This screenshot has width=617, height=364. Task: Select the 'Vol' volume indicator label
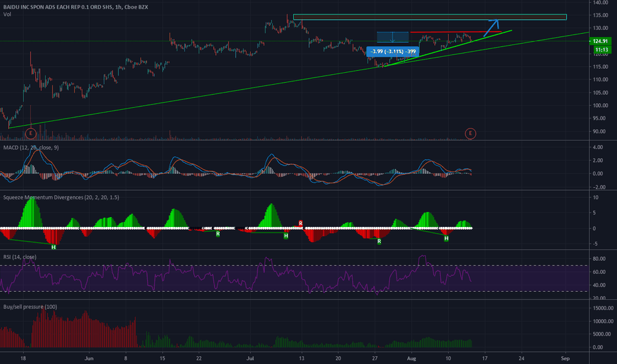(7, 14)
